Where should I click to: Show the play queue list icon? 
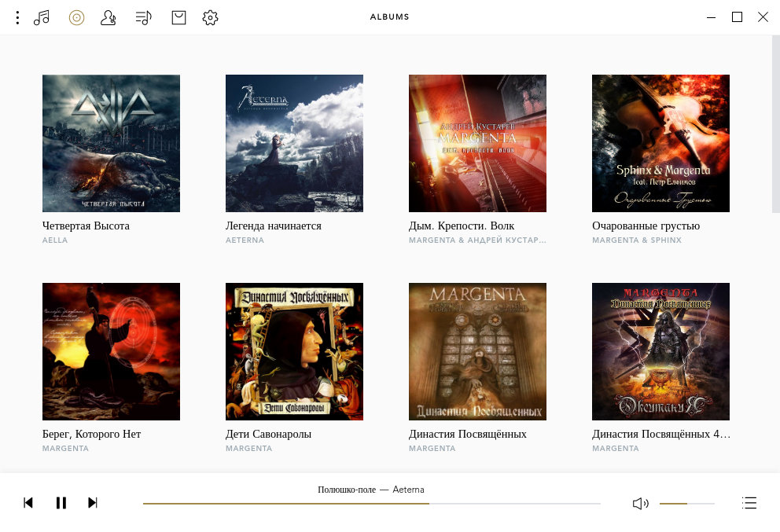[x=749, y=503]
